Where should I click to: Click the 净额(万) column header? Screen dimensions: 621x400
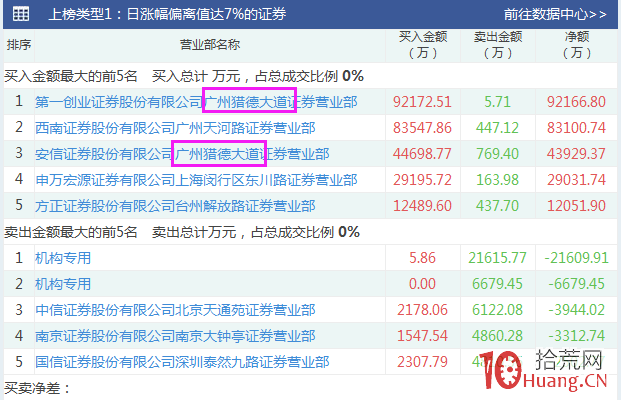(x=577, y=45)
